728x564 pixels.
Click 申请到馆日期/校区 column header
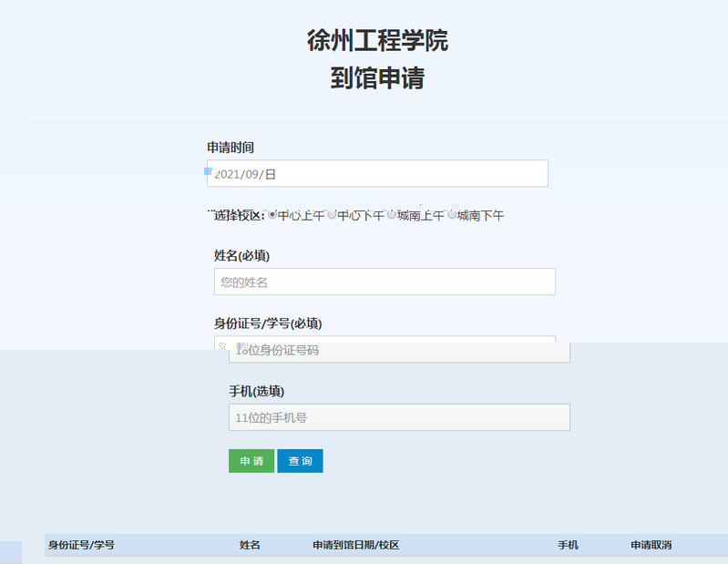[355, 545]
